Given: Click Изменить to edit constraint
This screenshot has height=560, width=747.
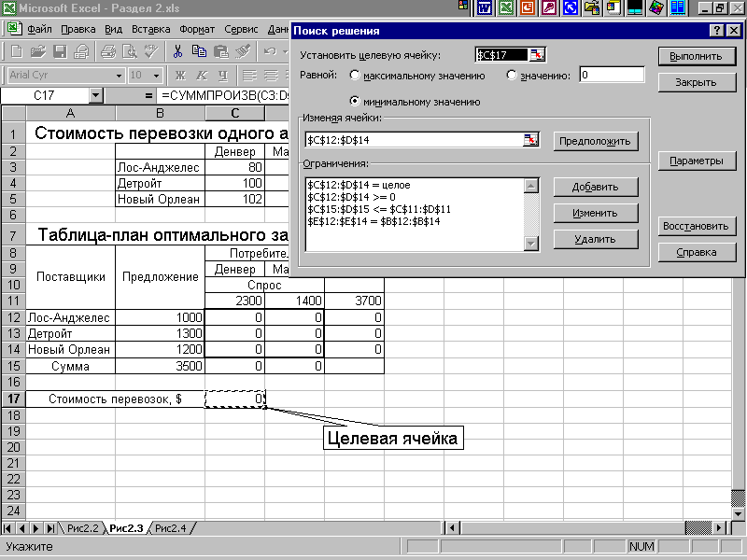Looking at the screenshot, I should [595, 214].
